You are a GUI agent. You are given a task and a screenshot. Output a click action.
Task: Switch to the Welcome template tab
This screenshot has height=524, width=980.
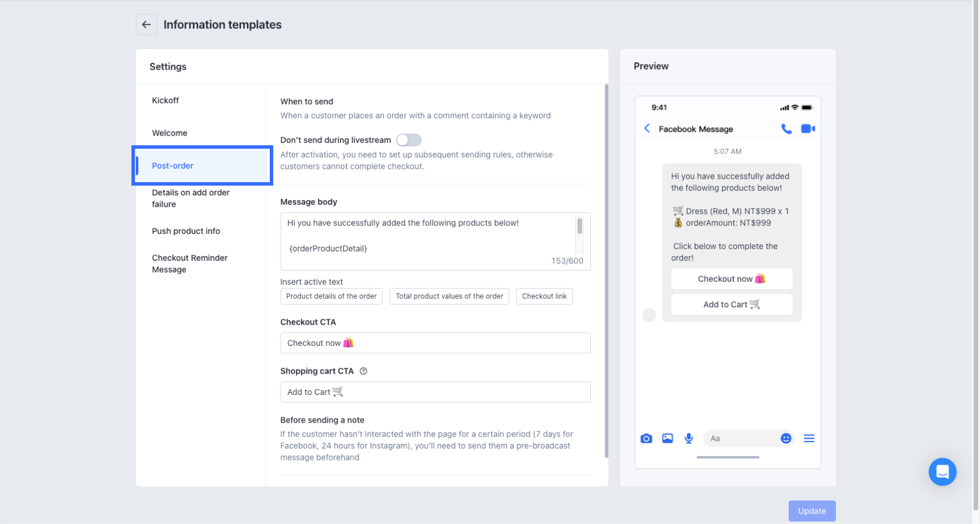[169, 133]
